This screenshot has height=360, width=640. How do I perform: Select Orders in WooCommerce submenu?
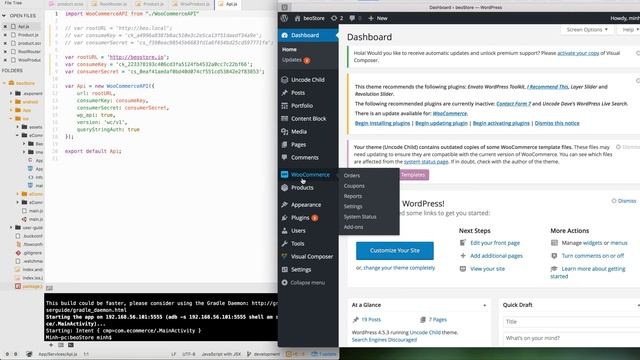click(352, 176)
